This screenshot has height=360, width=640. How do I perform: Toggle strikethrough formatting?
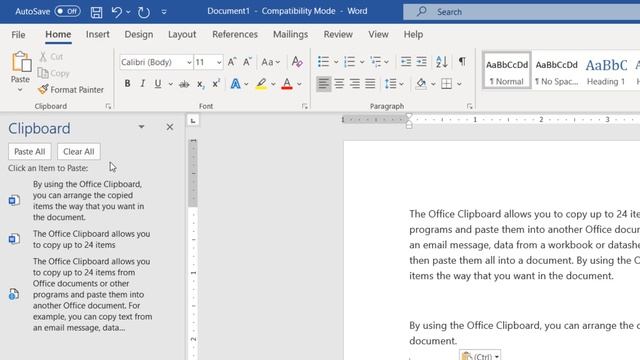(184, 84)
